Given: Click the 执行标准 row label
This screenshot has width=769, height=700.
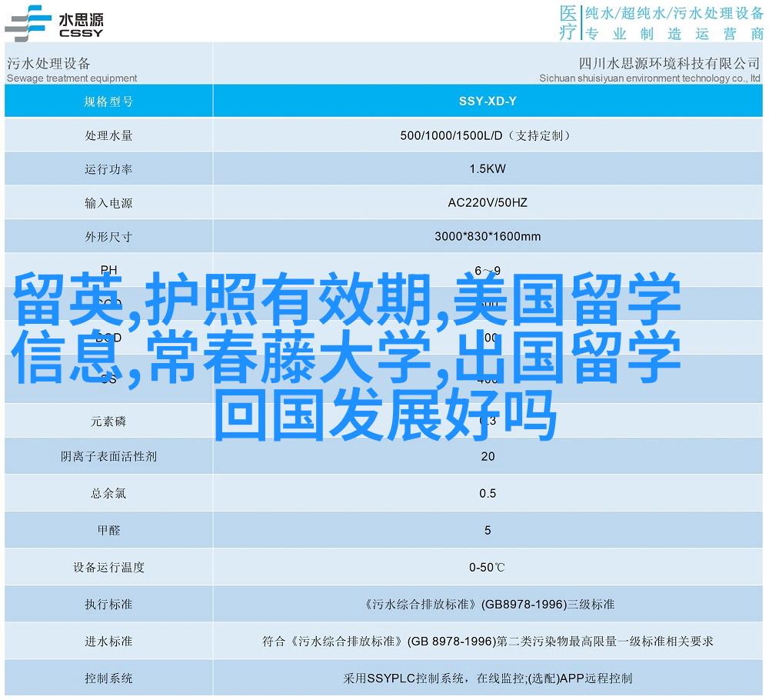Looking at the screenshot, I should 108,605.
